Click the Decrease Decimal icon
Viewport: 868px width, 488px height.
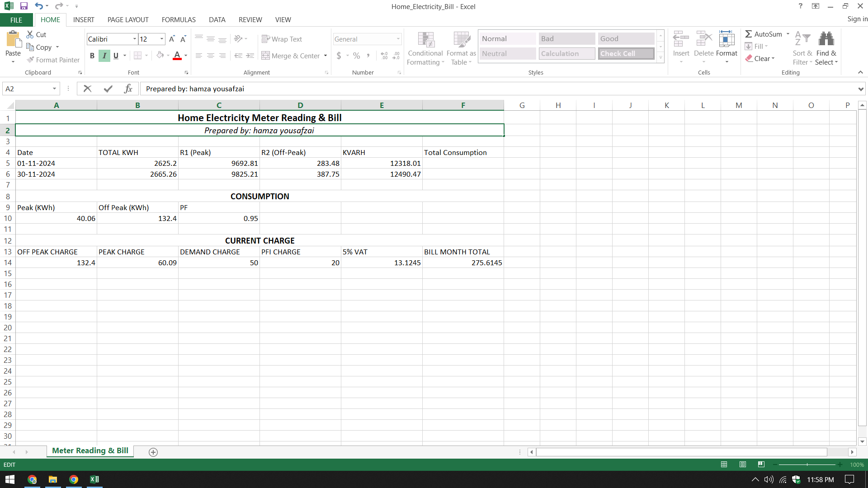396,56
